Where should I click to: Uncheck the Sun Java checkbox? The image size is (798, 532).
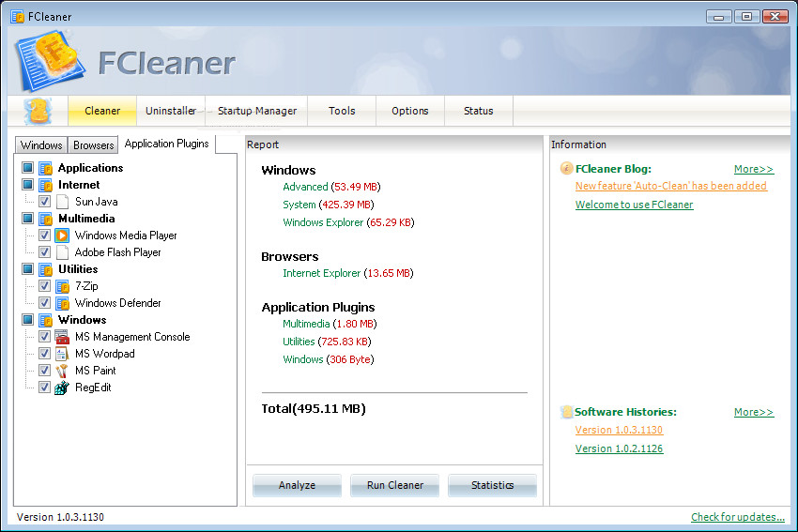pyautogui.click(x=44, y=202)
